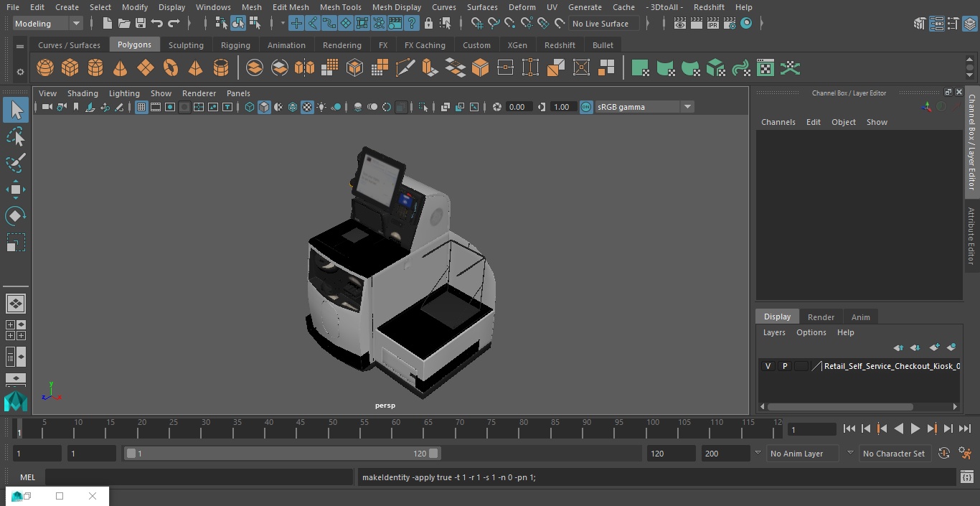Toggle layer visibility V box
The image size is (980, 506).
tap(768, 366)
